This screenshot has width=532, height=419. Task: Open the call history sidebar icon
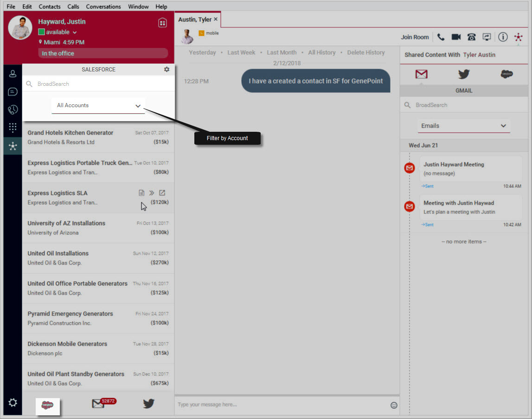(x=13, y=110)
